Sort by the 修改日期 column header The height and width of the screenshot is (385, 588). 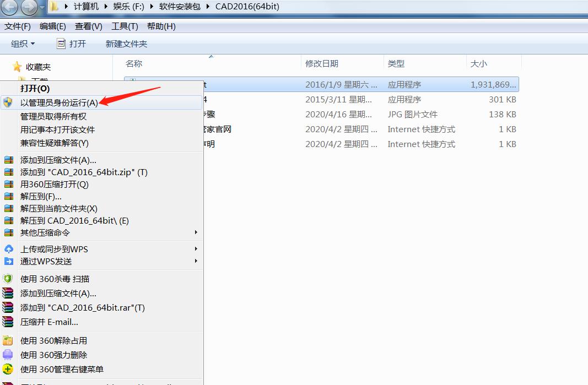point(322,63)
